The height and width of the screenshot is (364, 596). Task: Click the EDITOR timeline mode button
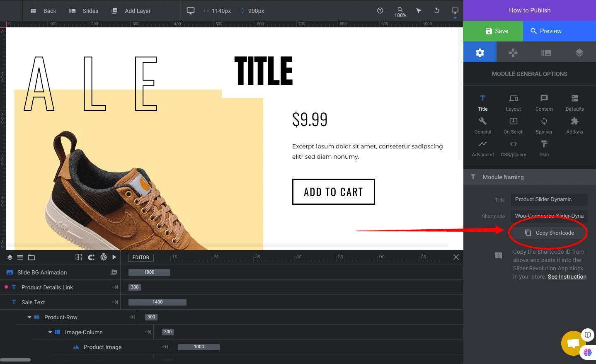(x=141, y=257)
